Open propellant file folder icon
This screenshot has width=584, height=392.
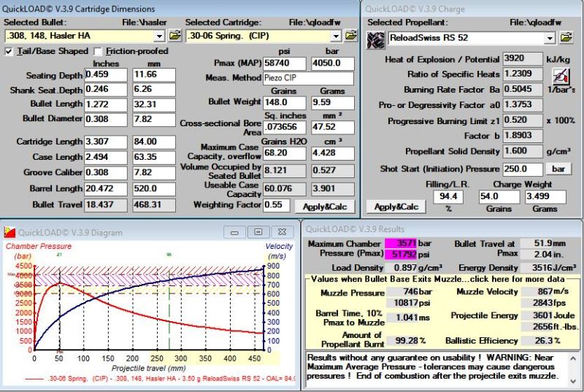coord(566,38)
